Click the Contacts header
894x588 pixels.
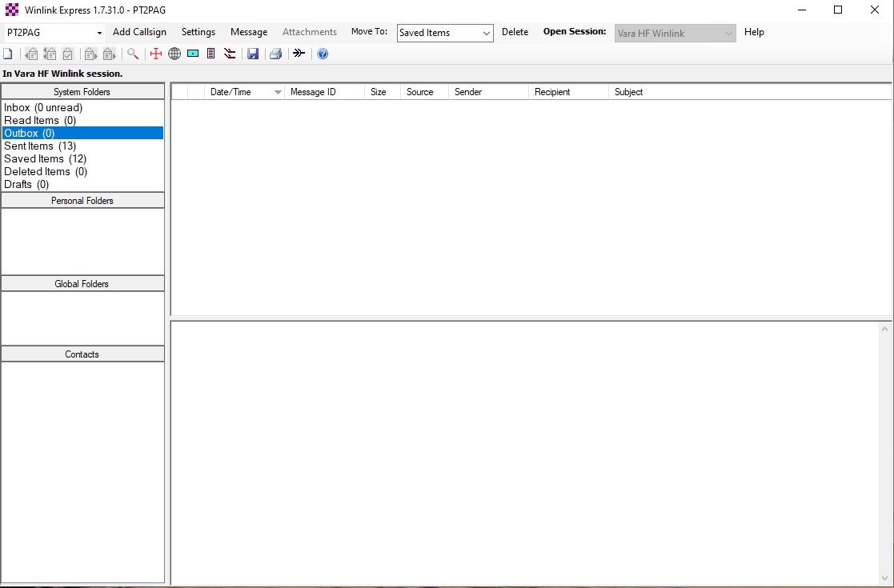82,354
